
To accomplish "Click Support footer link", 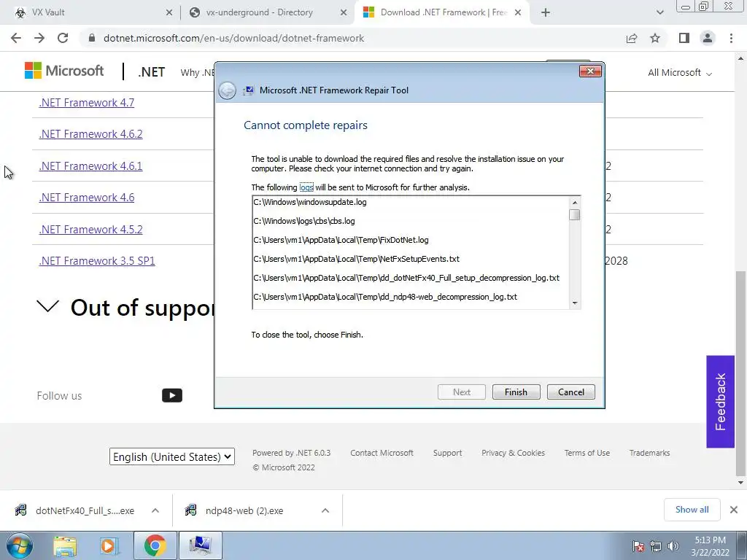I will [447, 453].
